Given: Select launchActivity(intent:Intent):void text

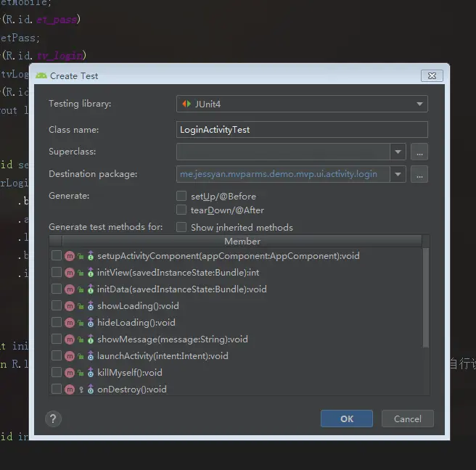Looking at the screenshot, I should coord(163,356).
